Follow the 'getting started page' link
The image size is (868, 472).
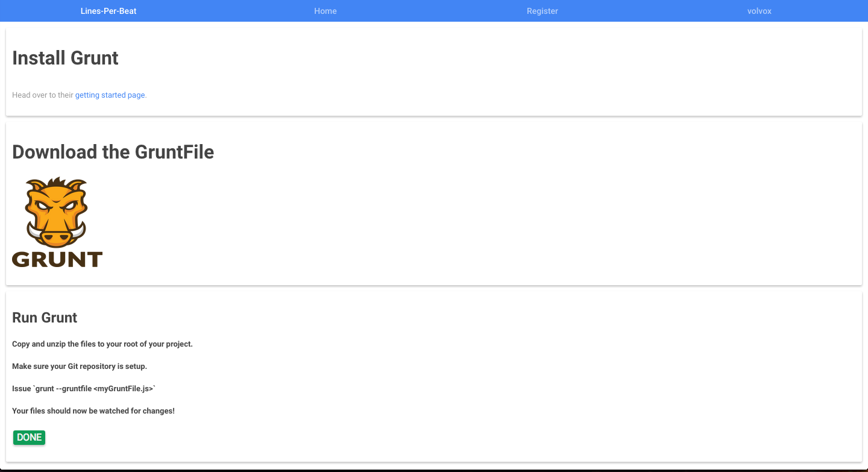coord(110,95)
